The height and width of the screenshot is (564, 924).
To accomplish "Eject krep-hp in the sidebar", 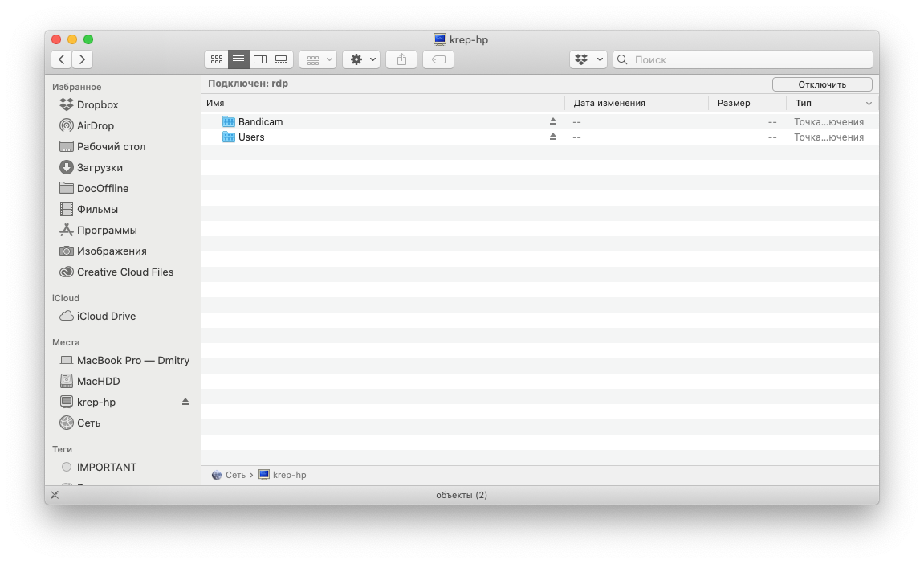I will click(185, 402).
